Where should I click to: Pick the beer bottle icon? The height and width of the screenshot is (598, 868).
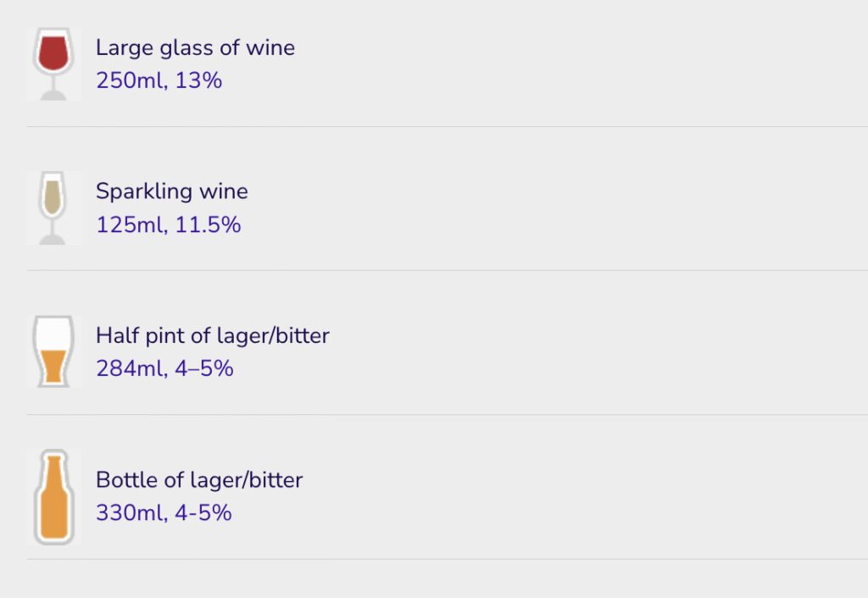pos(53,496)
